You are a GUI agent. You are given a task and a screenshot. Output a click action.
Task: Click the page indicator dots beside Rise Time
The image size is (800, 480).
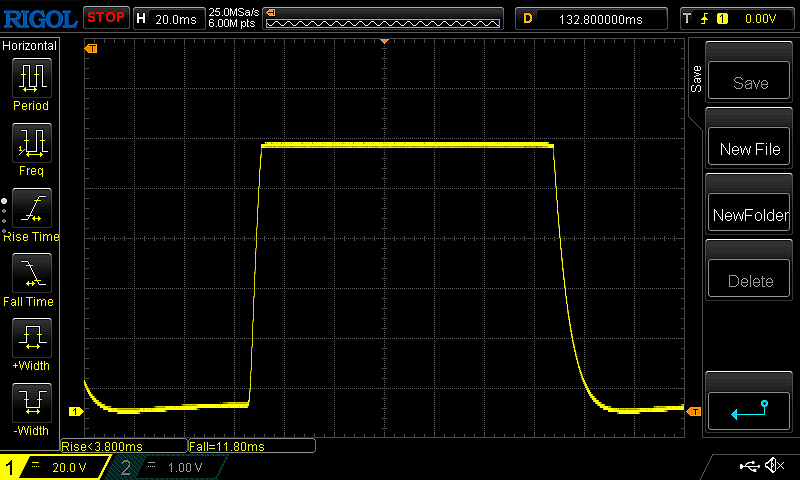tap(4, 216)
